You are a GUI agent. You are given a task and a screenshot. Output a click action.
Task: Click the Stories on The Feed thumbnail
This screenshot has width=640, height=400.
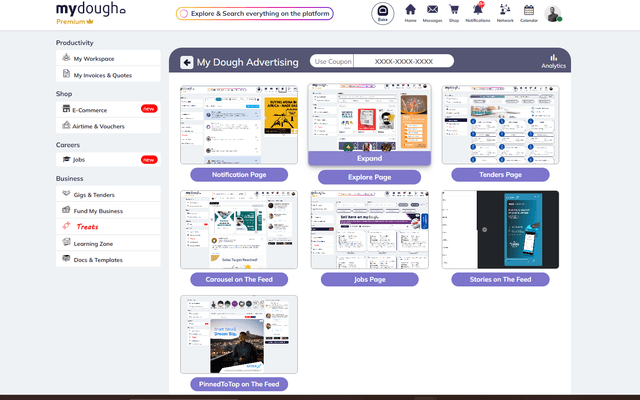500,229
